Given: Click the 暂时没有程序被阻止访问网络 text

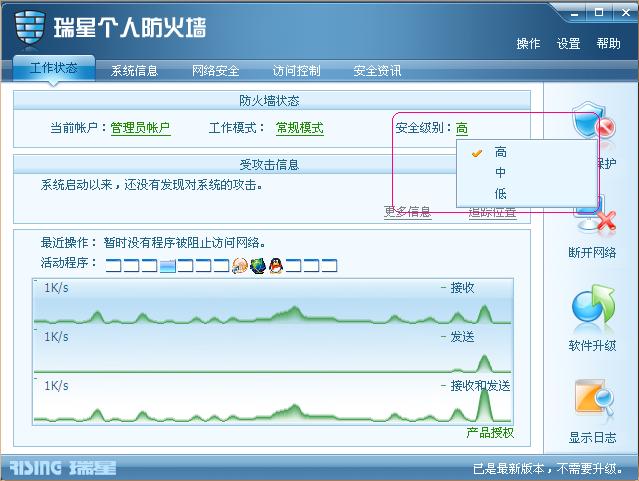Looking at the screenshot, I should pyautogui.click(x=185, y=243).
